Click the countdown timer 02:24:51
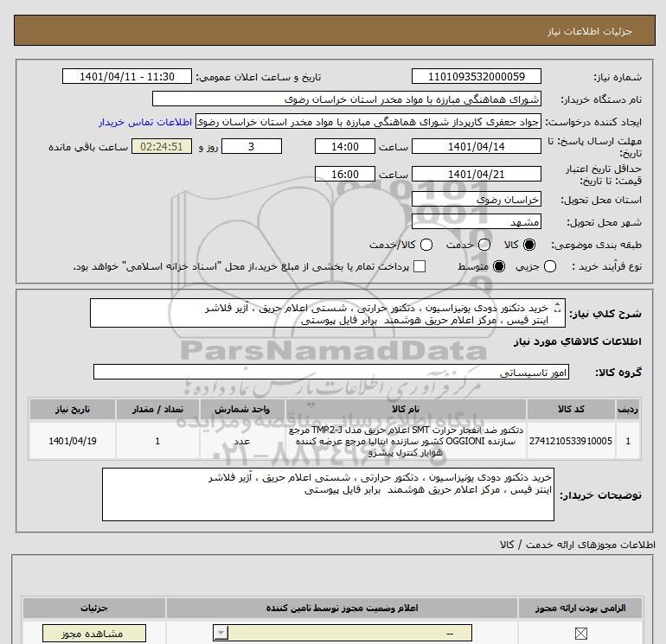 pos(162,146)
